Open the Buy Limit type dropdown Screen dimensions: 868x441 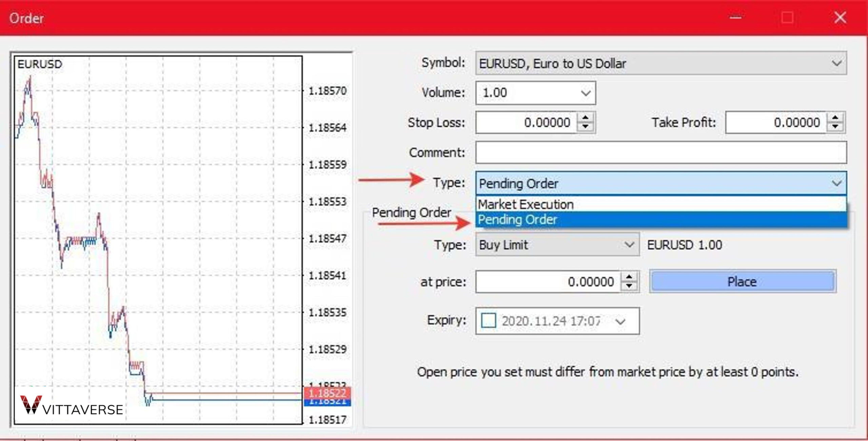(557, 245)
